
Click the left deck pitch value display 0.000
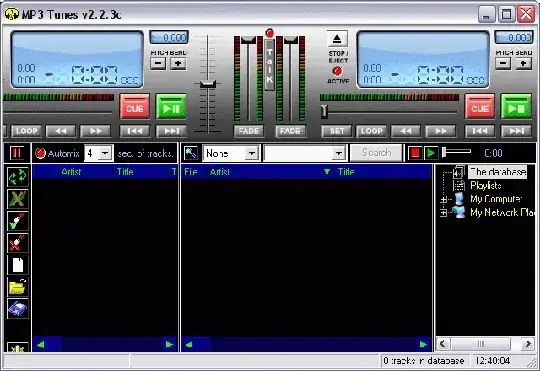coord(169,37)
